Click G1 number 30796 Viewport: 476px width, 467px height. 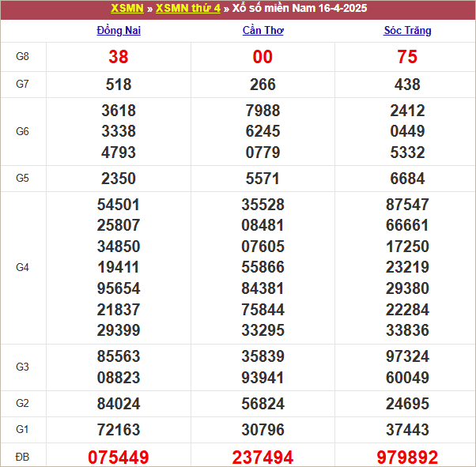pyautogui.click(x=263, y=430)
